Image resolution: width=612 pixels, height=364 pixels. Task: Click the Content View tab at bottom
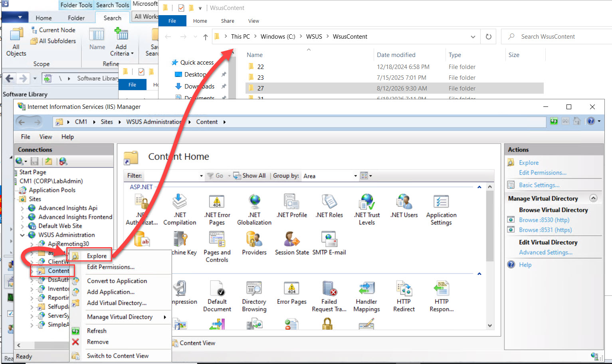click(x=194, y=343)
